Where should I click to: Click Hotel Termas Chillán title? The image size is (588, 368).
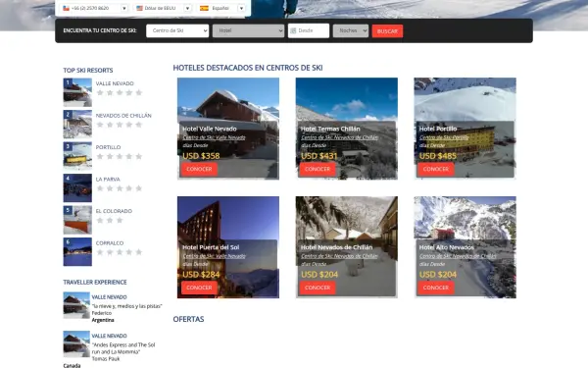pos(330,129)
